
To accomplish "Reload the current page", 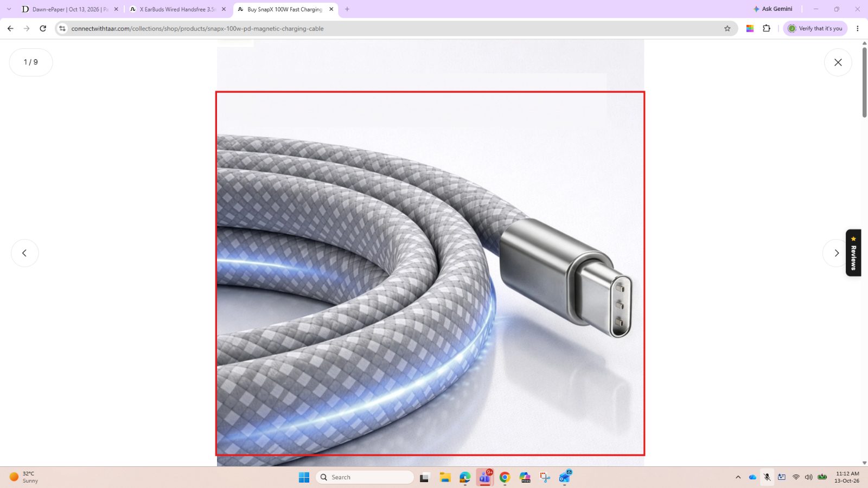I will click(x=43, y=29).
